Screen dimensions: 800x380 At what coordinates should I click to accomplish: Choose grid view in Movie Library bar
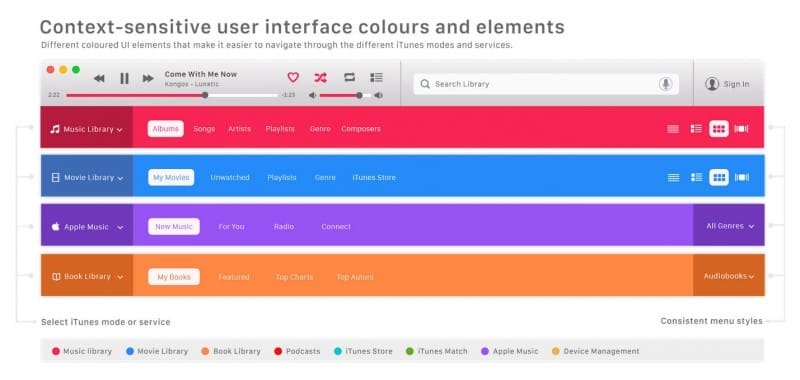pyautogui.click(x=719, y=178)
